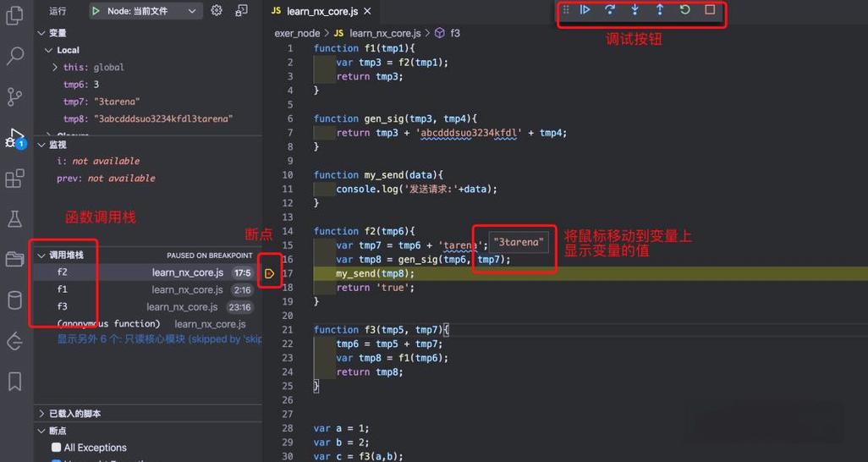Screen dimensions: 868x462
Task: Open the Node: 当前文件 configuration dropdown
Action: pyautogui.click(x=145, y=11)
